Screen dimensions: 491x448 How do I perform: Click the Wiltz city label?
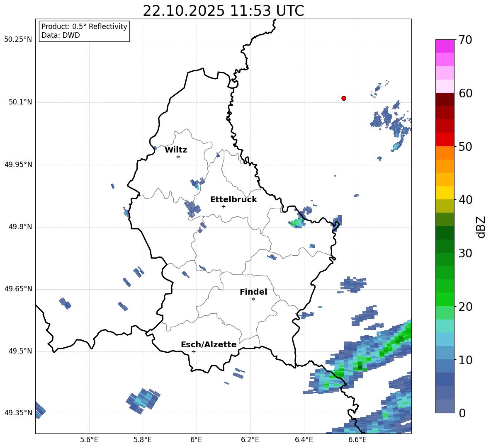(176, 150)
